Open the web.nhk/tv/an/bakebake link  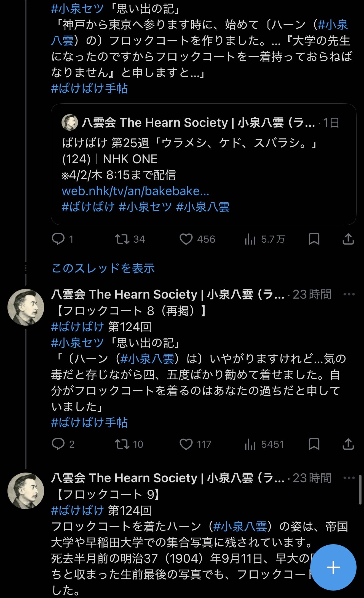point(135,191)
